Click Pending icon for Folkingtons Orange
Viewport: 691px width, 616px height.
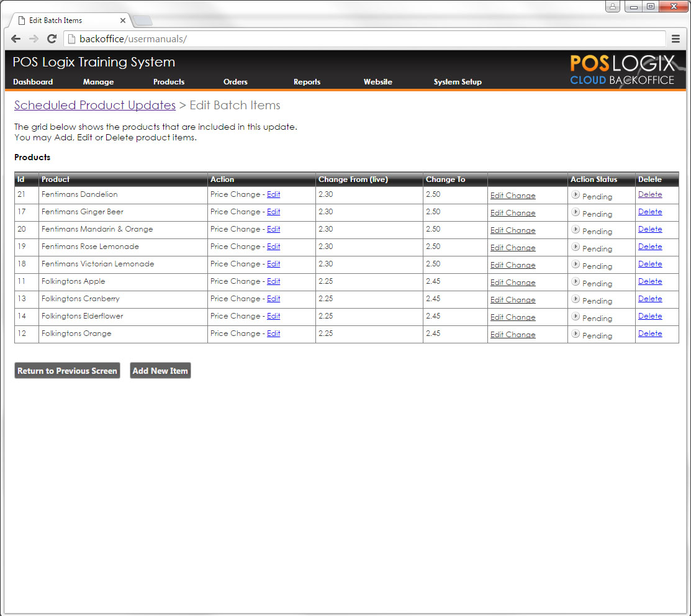(575, 333)
